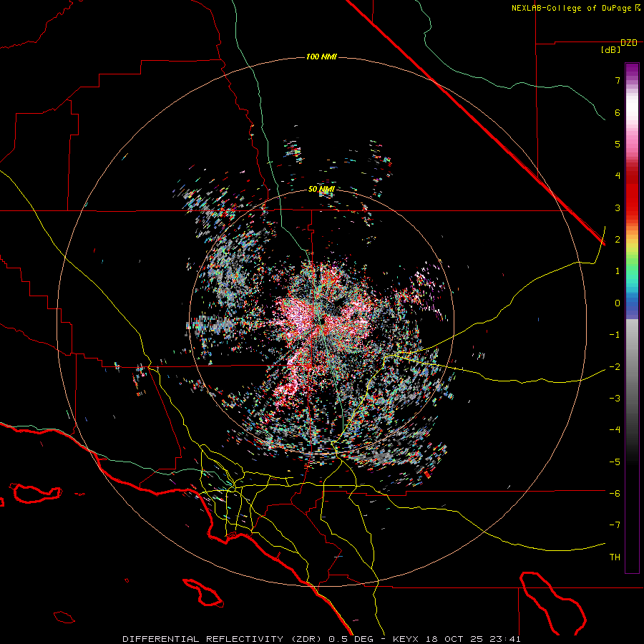This screenshot has width=644, height=644.
Task: Click the -6 value on color scale
Action: tap(615, 494)
